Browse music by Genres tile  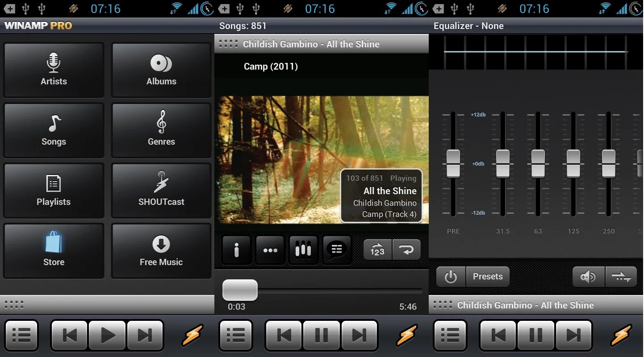coord(161,130)
